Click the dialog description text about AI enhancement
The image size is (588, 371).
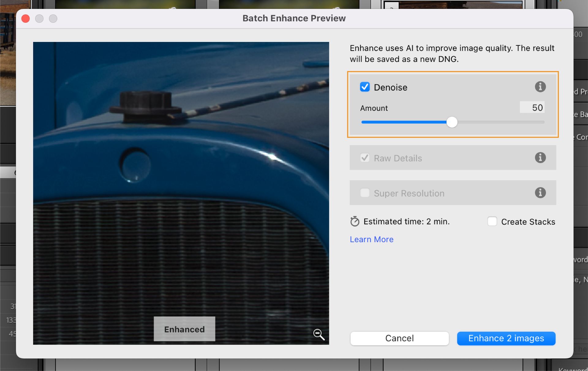coord(452,54)
